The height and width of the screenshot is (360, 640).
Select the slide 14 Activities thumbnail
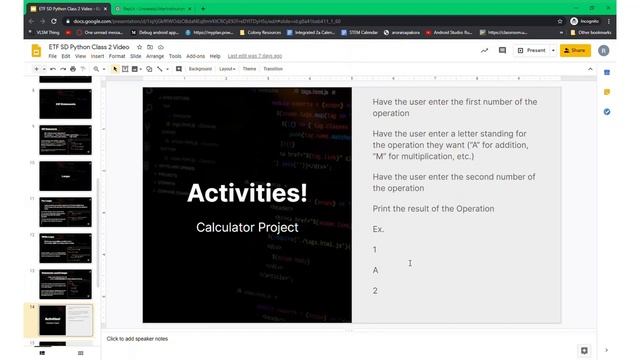(66, 320)
